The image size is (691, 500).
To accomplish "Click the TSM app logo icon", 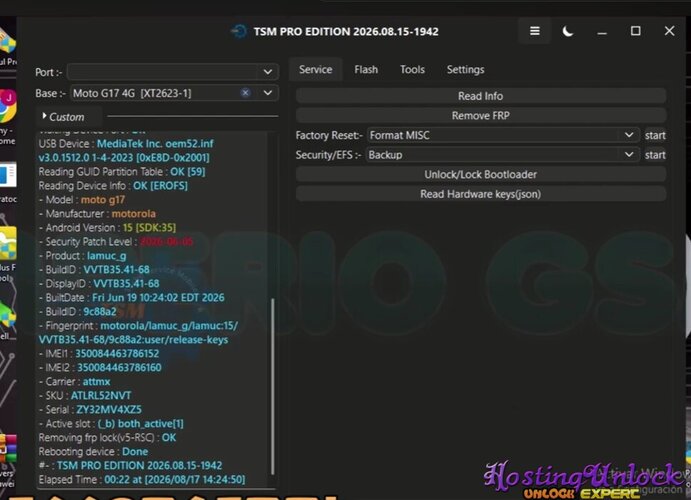I will [x=239, y=31].
